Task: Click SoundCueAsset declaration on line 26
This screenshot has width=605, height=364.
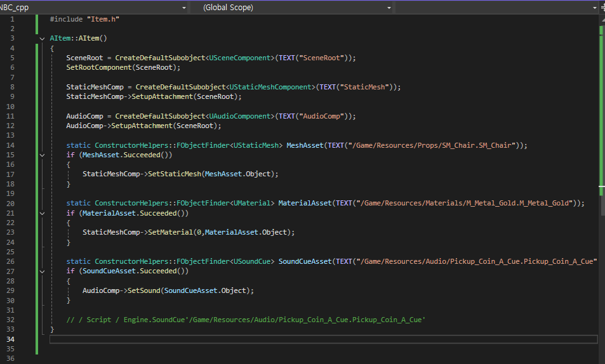Action: [305, 261]
